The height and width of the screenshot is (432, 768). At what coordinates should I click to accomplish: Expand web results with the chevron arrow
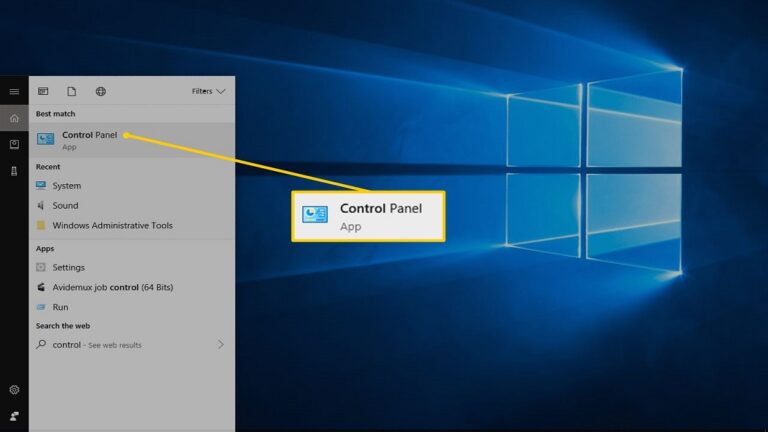[221, 345]
